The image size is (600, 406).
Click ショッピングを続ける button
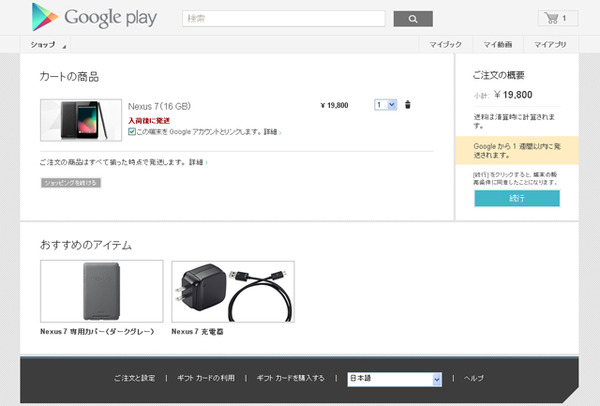pyautogui.click(x=71, y=183)
